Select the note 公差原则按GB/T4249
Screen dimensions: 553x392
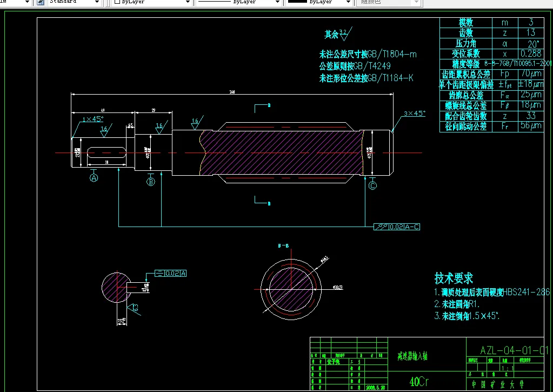pos(355,66)
